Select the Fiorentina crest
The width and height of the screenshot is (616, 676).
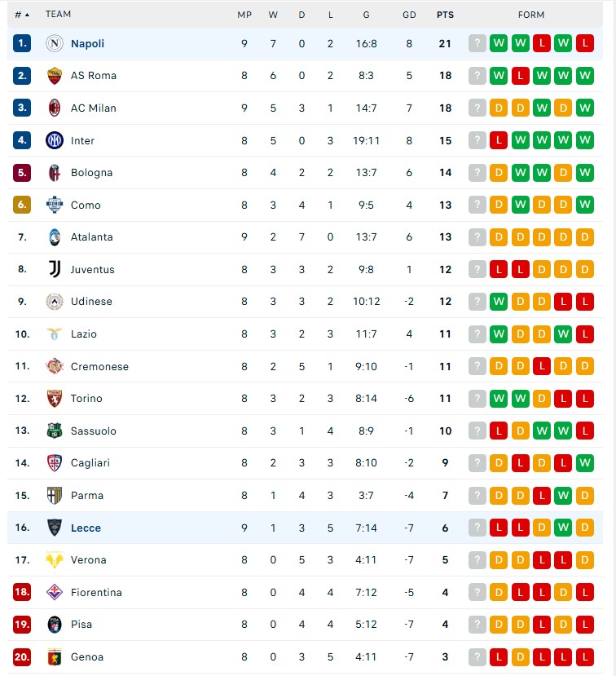click(55, 592)
